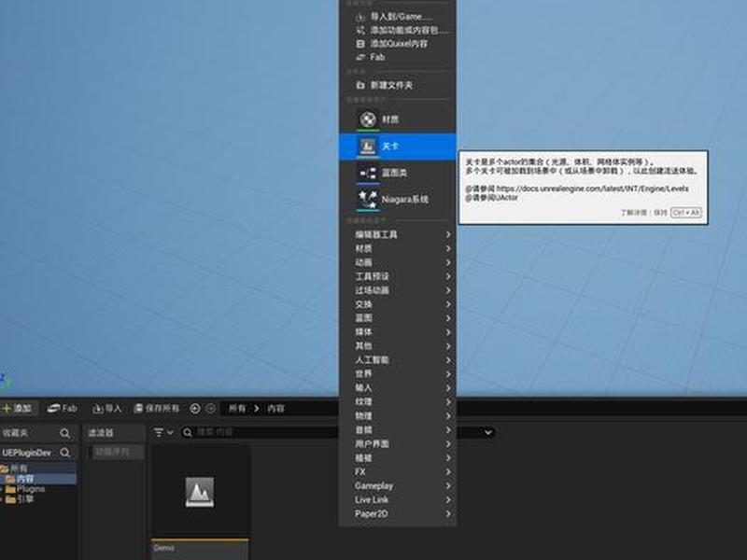Click the 导入到/Game import menu entry
The image size is (747, 560).
pyautogui.click(x=398, y=17)
